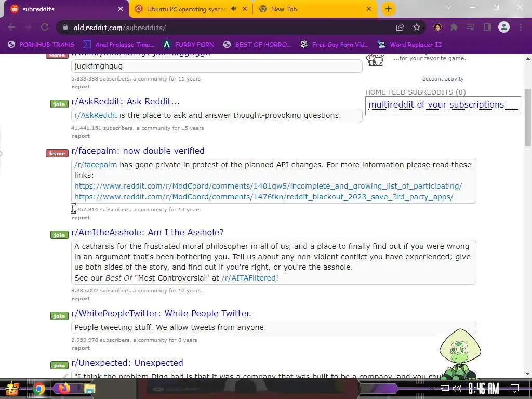The height and width of the screenshot is (399, 532).
Task: Open the ModCoord incomplete_and_growing_list link
Action: (x=268, y=186)
